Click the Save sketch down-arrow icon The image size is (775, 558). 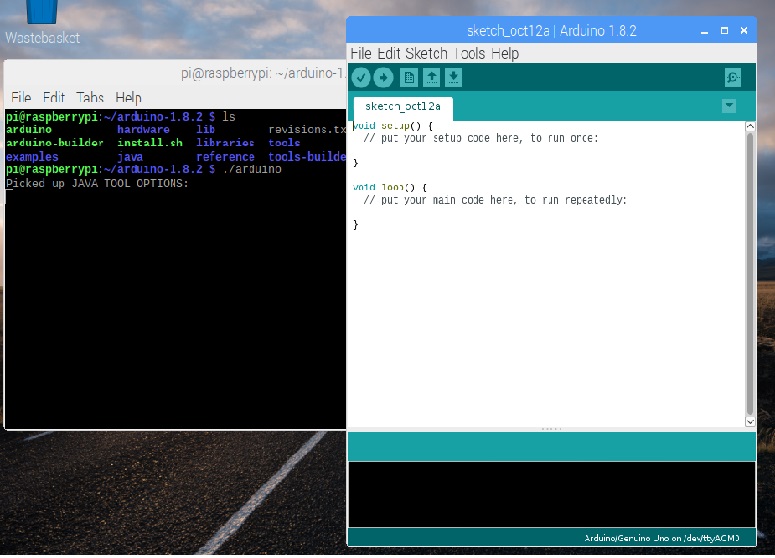click(453, 78)
